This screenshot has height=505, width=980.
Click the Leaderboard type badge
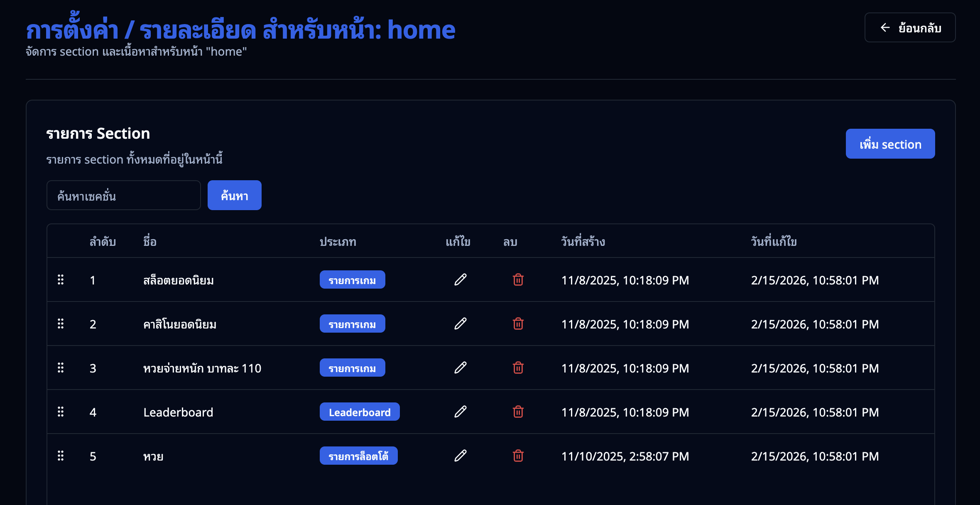click(x=360, y=412)
